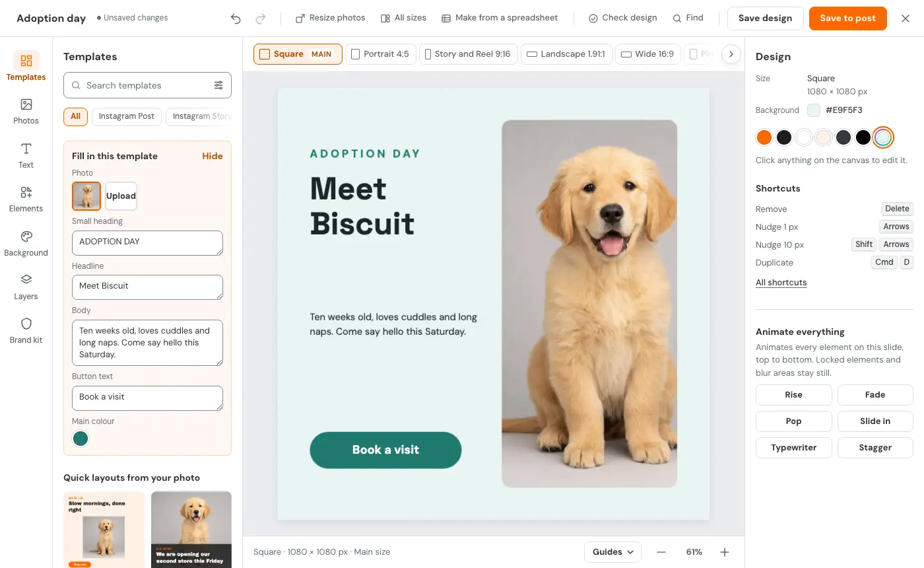The image size is (924, 568).
Task: Click the Upload photo button
Action: (x=121, y=196)
